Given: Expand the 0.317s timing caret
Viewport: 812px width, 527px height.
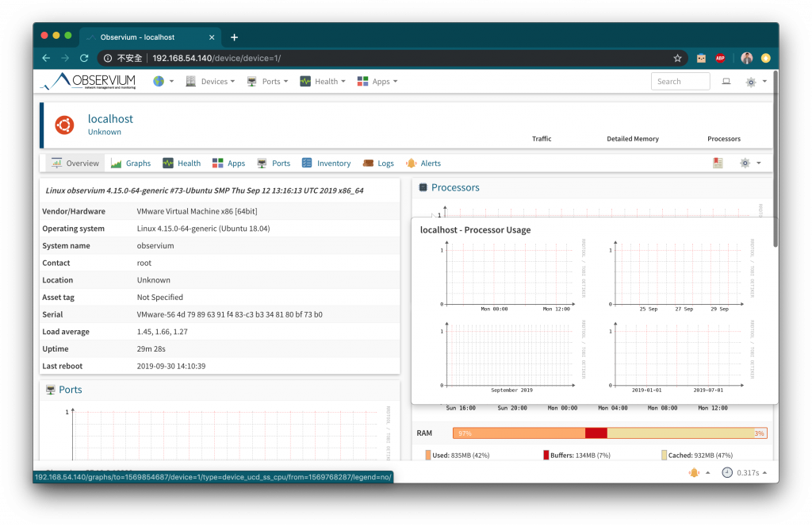Looking at the screenshot, I should (x=764, y=472).
